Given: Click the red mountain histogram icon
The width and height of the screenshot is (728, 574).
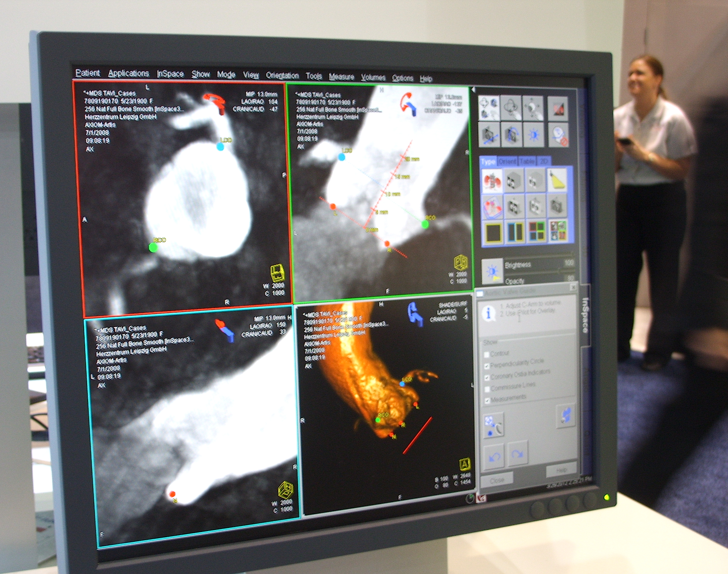Looking at the screenshot, I should tap(558, 108).
